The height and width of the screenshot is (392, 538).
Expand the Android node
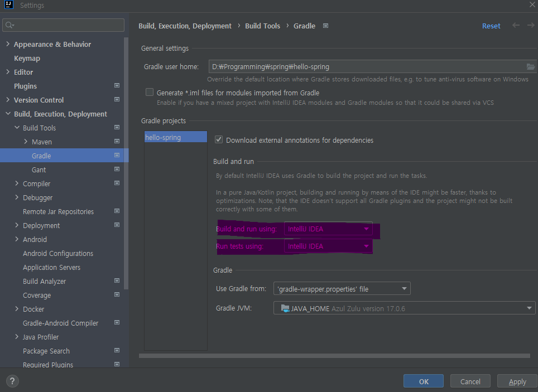pyautogui.click(x=17, y=239)
